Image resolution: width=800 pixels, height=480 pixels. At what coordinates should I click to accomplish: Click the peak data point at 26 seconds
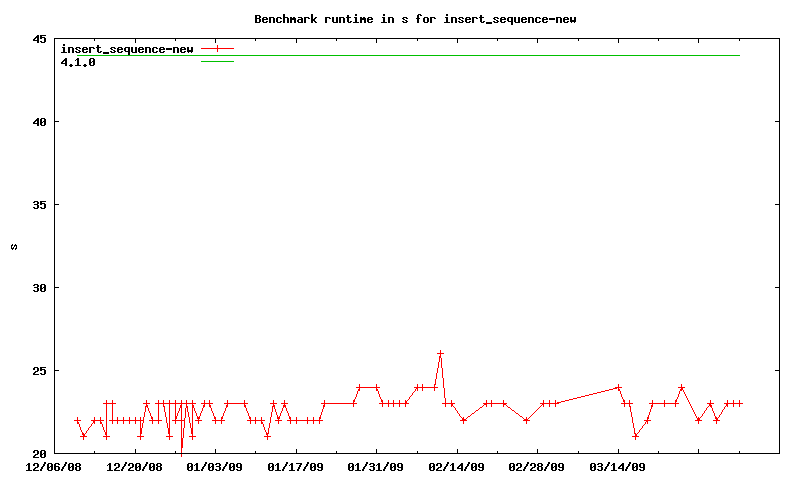440,354
